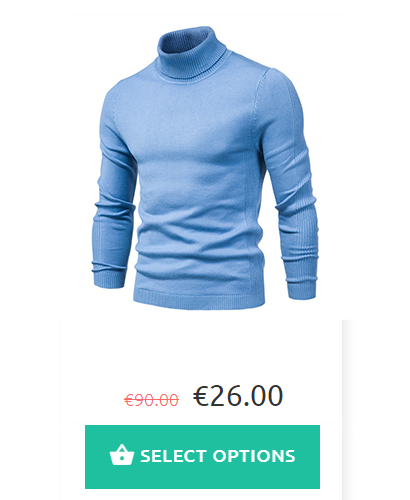The height and width of the screenshot is (500, 410).
Task: Click the SELECT OPTIONS label text
Action: tap(218, 456)
